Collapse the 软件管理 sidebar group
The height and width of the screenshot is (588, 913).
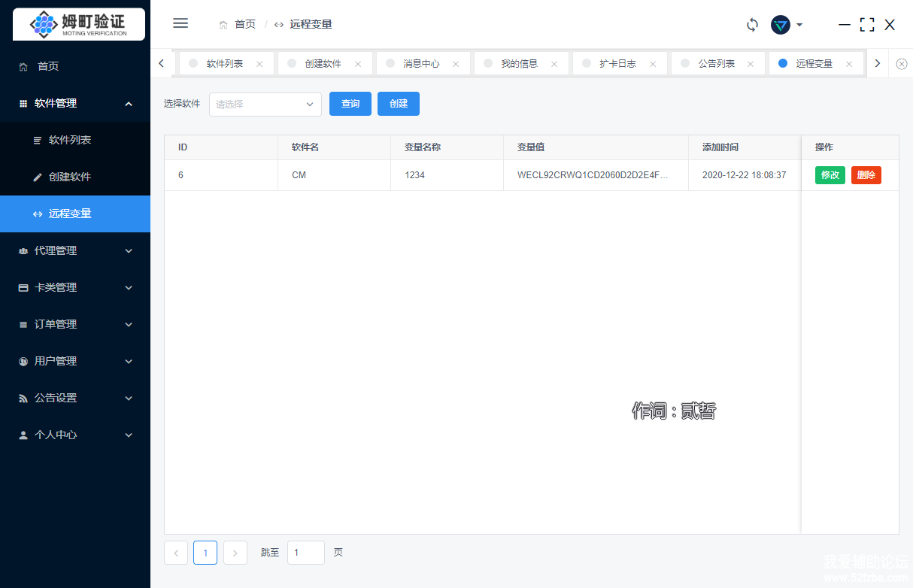tap(75, 103)
